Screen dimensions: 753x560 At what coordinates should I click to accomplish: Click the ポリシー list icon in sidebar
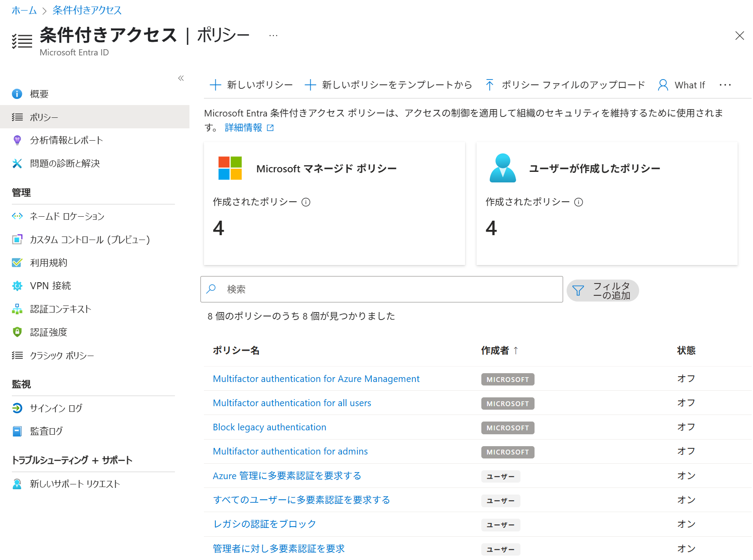pos(17,117)
